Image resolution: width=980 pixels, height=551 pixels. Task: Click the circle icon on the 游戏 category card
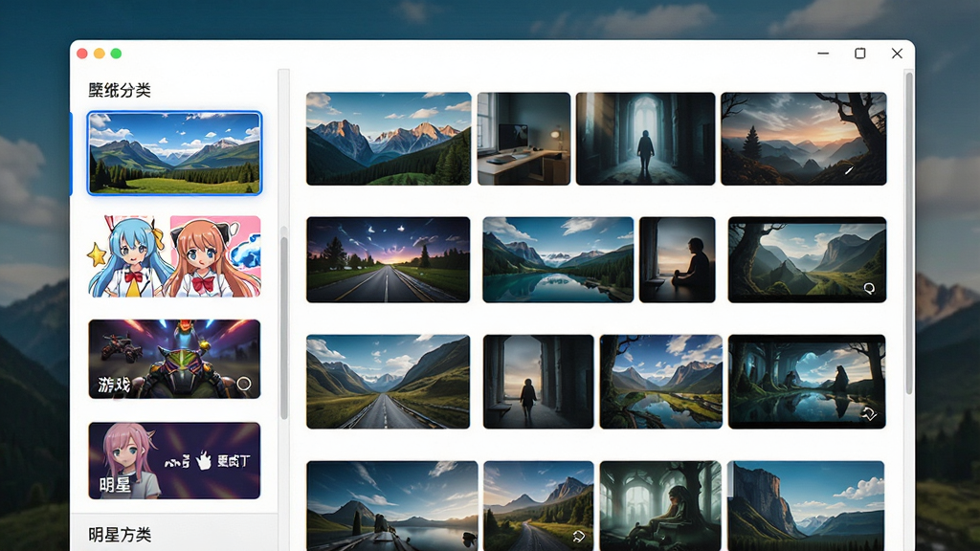[244, 384]
